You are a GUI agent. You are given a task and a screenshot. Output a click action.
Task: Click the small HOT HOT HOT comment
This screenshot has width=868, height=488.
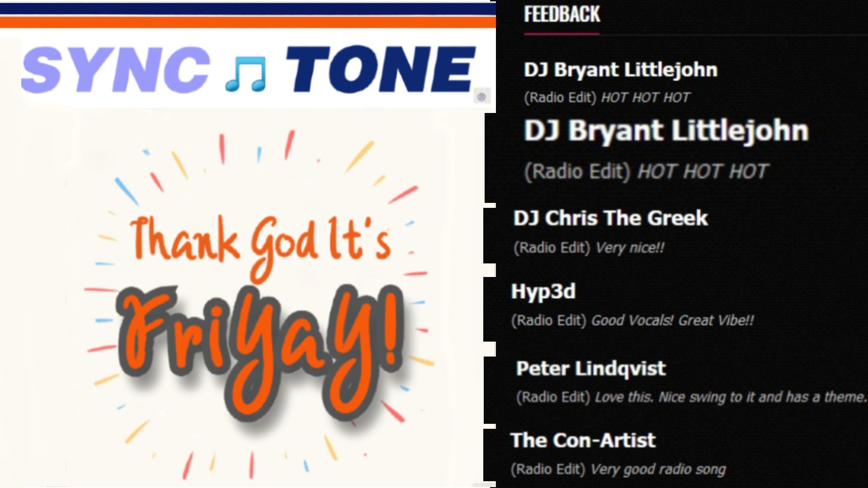tap(646, 98)
